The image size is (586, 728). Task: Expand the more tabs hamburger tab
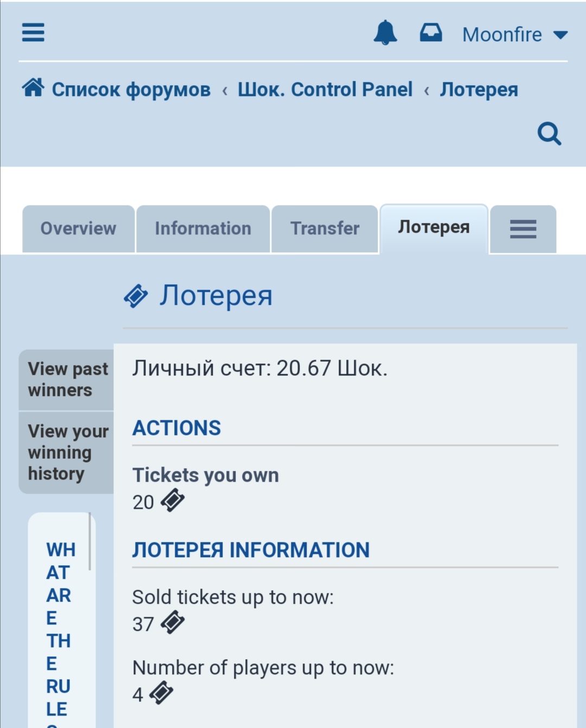523,229
